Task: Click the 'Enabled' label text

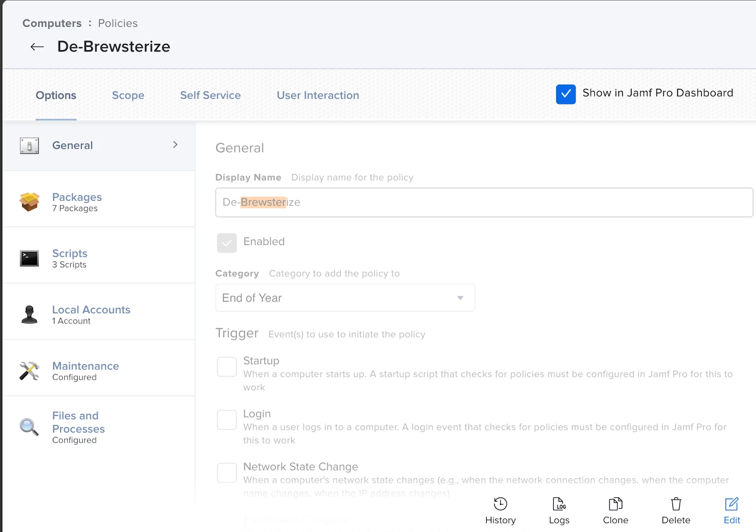Action: point(264,241)
